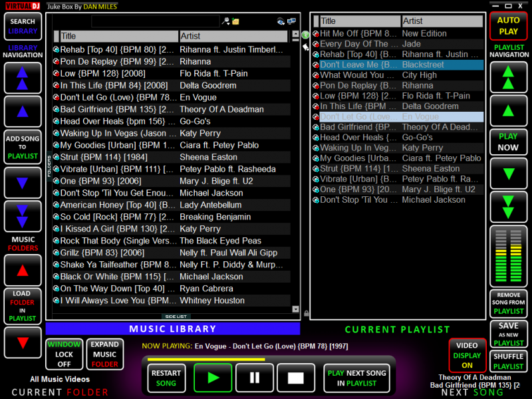Select One {BPM 93} row in playlist
Viewport: 532px width, 399px height.
pyautogui.click(x=398, y=190)
